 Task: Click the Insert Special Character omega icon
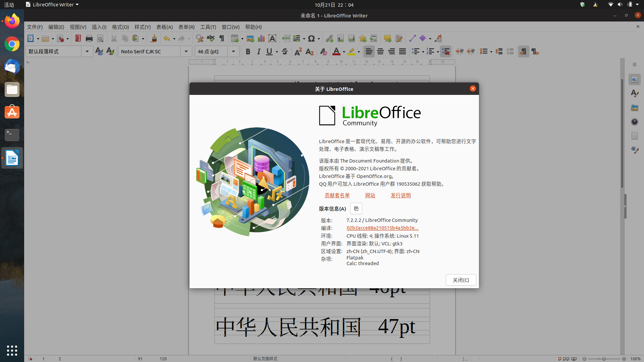(311, 39)
